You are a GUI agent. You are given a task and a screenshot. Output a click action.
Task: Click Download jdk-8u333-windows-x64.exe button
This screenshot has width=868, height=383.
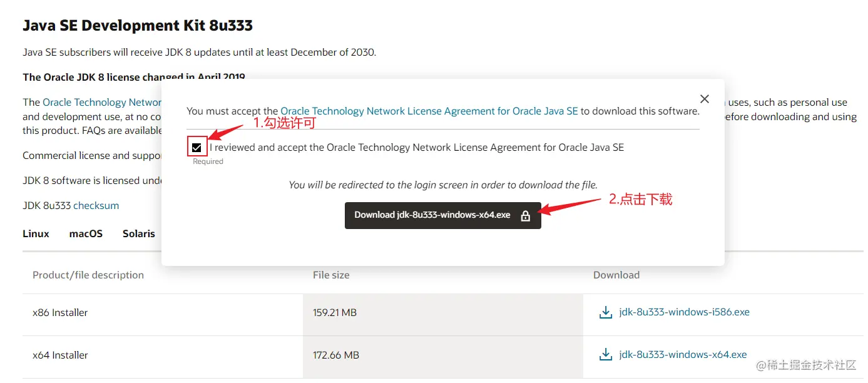tap(443, 215)
